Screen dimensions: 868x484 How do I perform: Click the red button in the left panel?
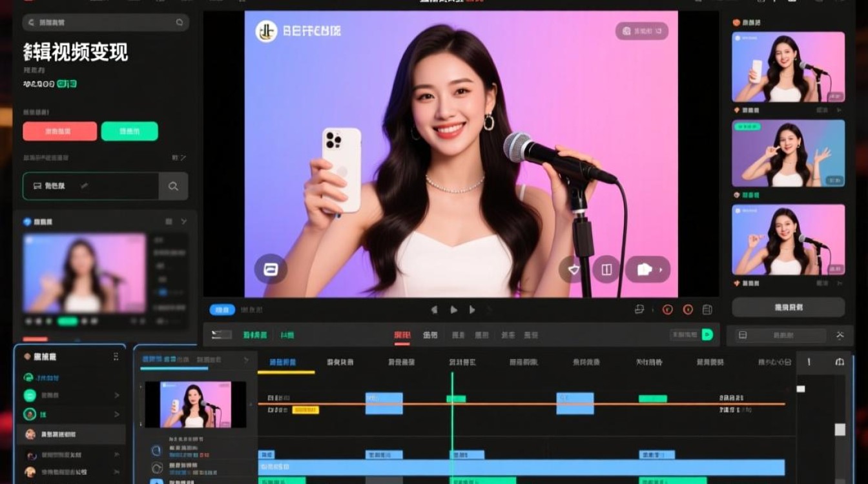[60, 131]
